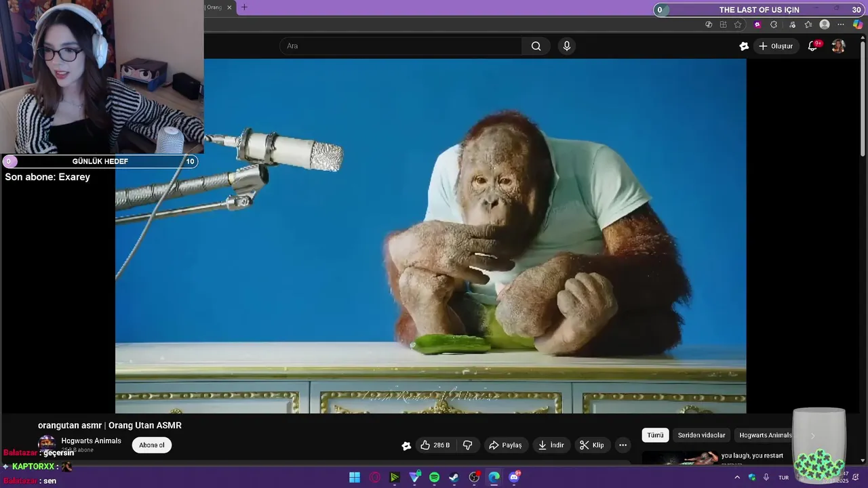Dislike the video with thumbs down
Image resolution: width=868 pixels, height=488 pixels.
click(x=467, y=445)
